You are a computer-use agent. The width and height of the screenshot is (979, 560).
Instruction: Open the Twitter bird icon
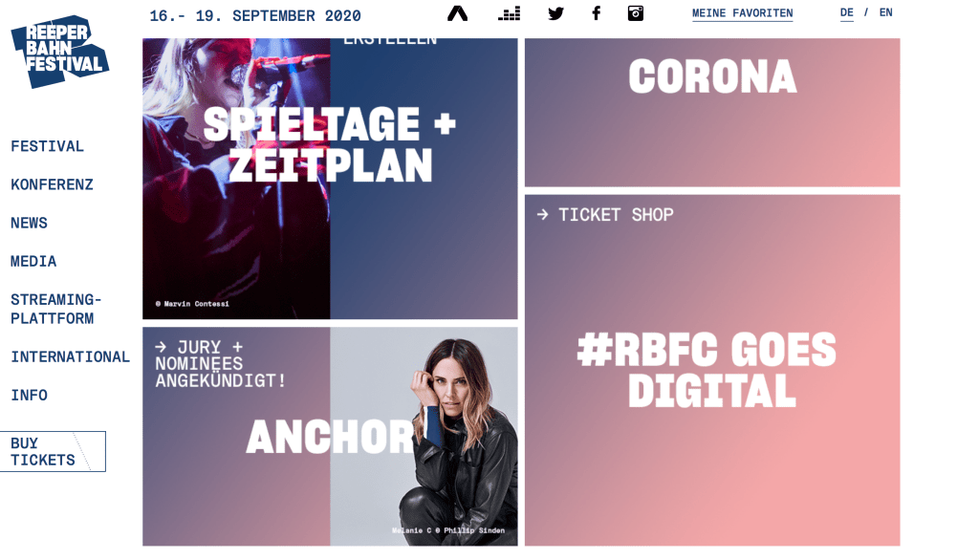click(555, 13)
